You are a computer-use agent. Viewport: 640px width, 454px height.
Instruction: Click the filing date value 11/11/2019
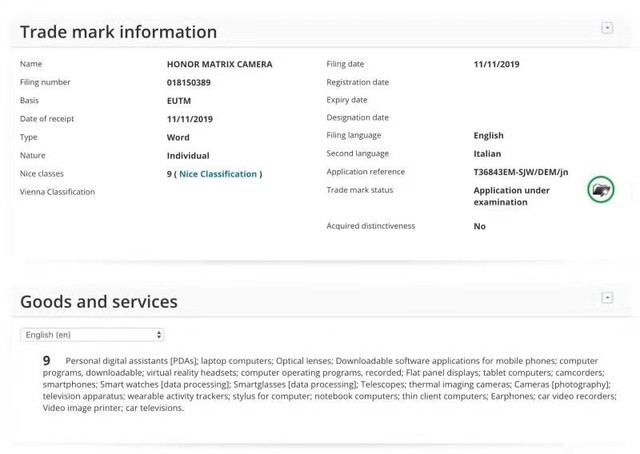coord(498,64)
